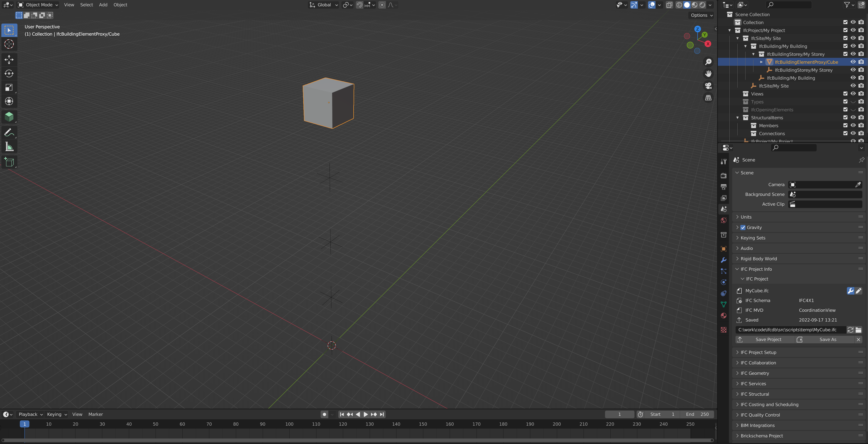Open the World properties tab
This screenshot has height=444, width=868.
[x=724, y=220]
